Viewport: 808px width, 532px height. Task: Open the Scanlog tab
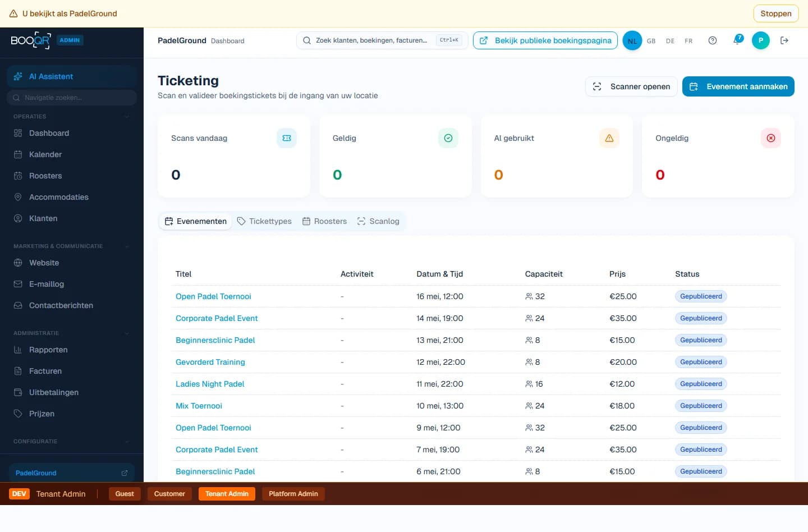[378, 221]
